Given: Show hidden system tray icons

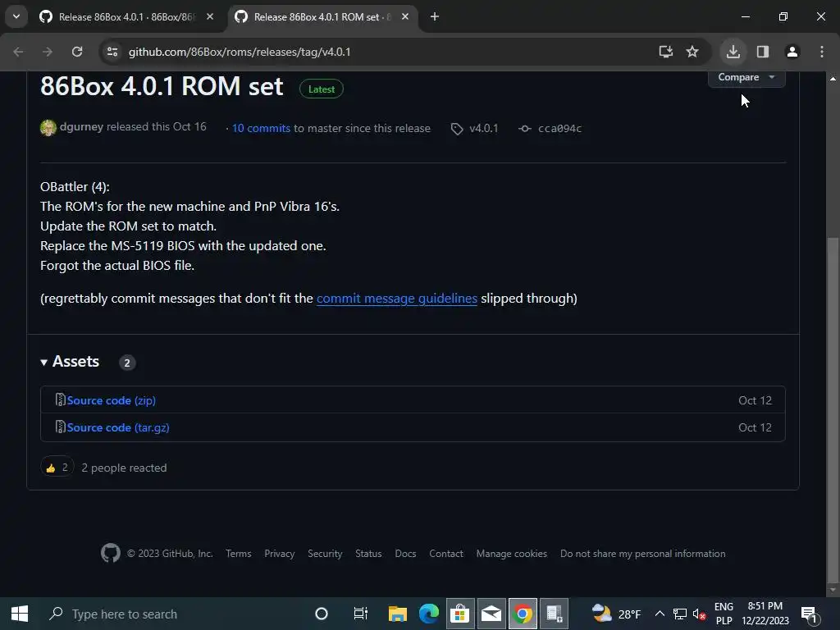Looking at the screenshot, I should [x=660, y=614].
